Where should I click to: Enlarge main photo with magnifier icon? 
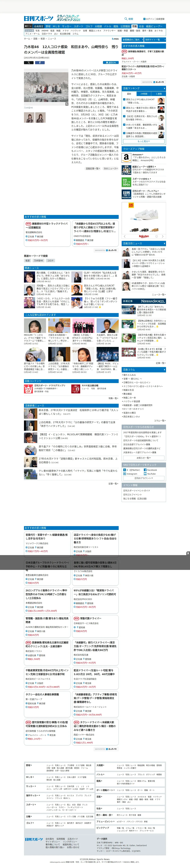(67, 104)
